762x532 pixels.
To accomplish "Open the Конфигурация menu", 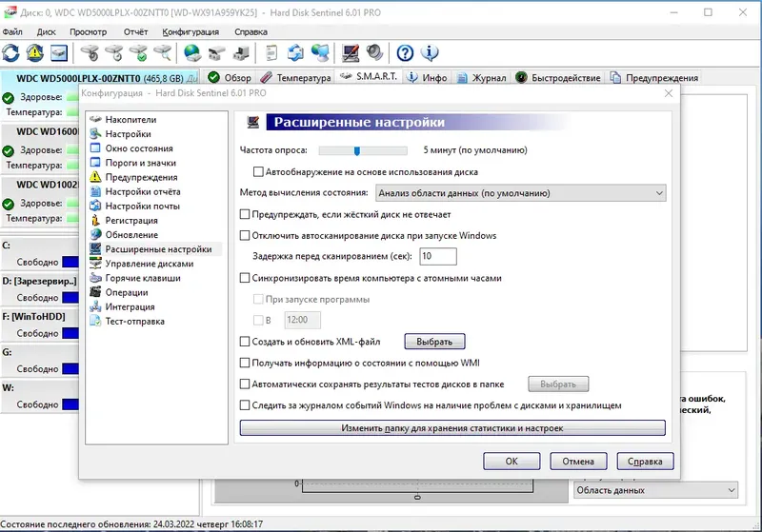I will (x=190, y=32).
